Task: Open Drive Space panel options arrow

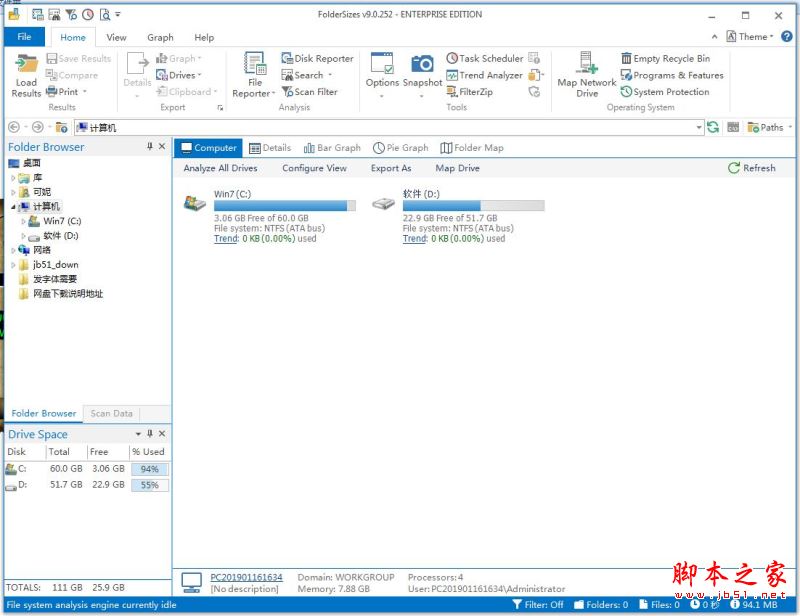Action: point(138,433)
